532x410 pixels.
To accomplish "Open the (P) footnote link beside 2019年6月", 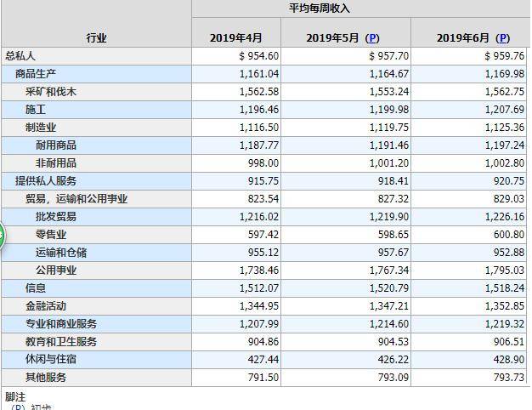I will (502, 38).
